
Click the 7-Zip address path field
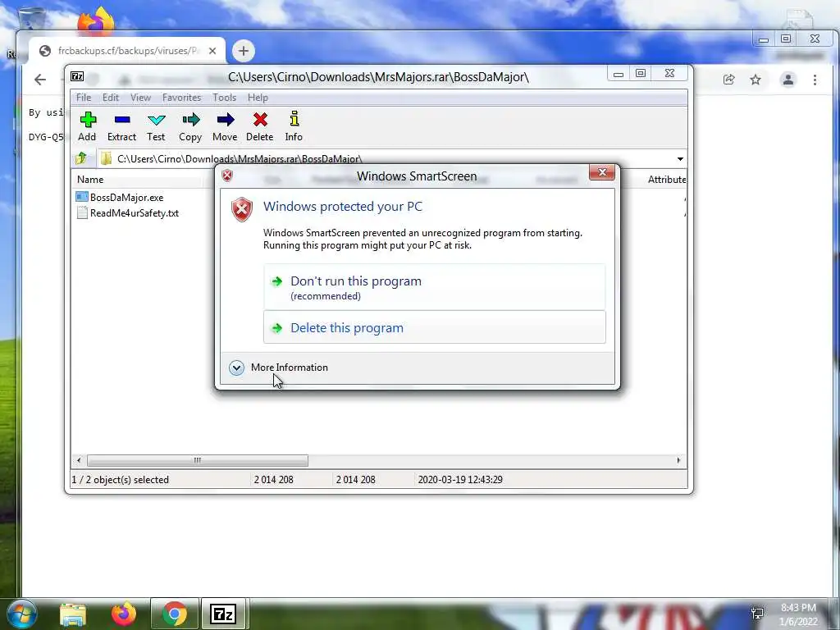coord(391,159)
